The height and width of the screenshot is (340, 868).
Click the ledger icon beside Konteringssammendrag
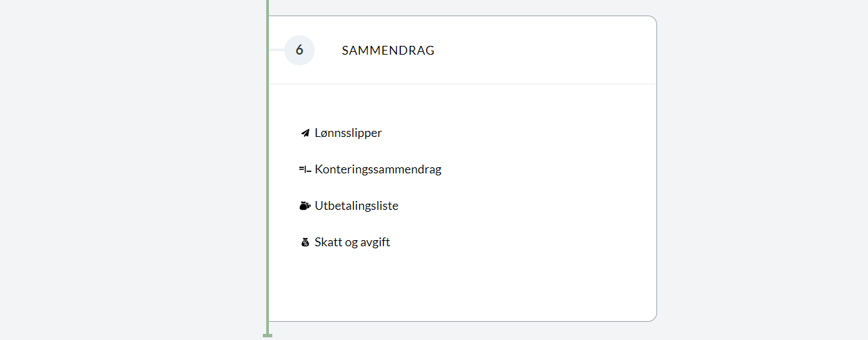point(305,169)
